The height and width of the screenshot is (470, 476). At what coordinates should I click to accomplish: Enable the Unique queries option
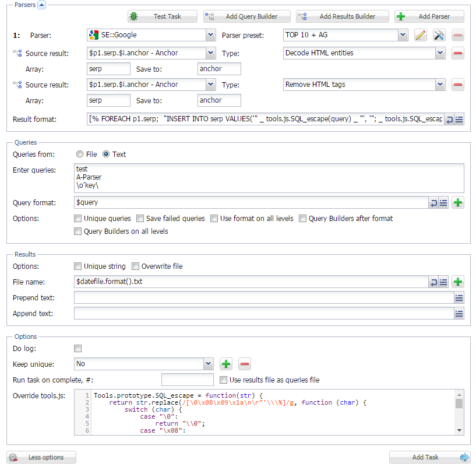tap(77, 218)
